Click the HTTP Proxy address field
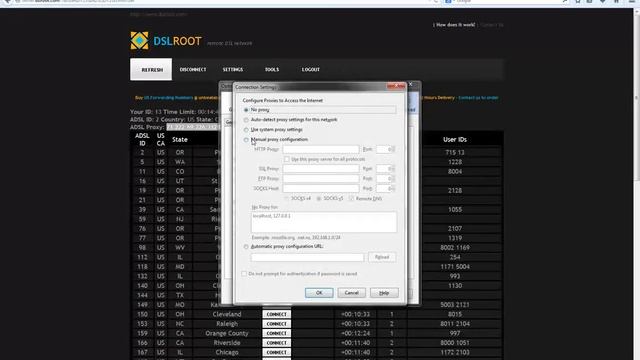The height and width of the screenshot is (360, 640). [x=321, y=149]
